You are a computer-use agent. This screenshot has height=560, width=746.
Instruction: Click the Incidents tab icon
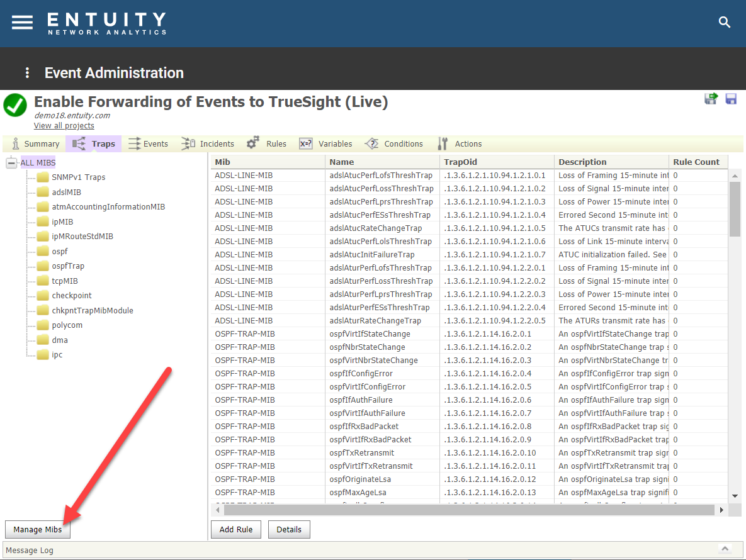point(188,143)
